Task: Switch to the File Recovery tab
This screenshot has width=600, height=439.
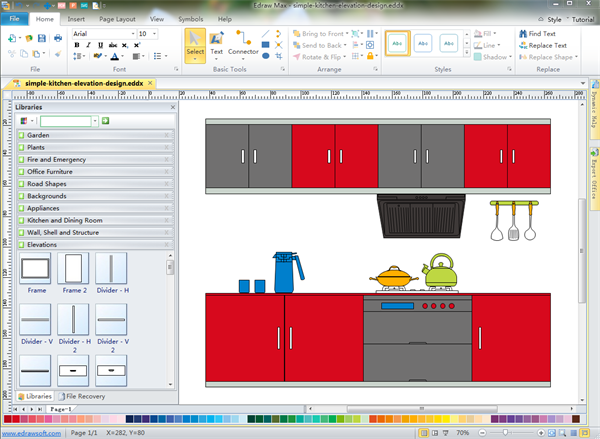Action: [85, 397]
